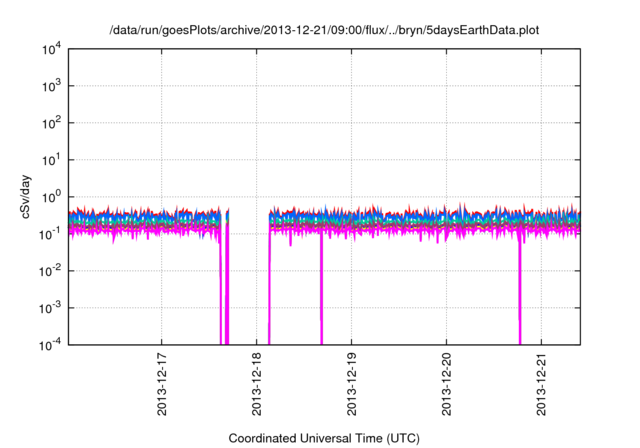Screen dimensions: 640x448
Task: Click the 2013-12-19 x-axis date label
Action: (x=351, y=384)
